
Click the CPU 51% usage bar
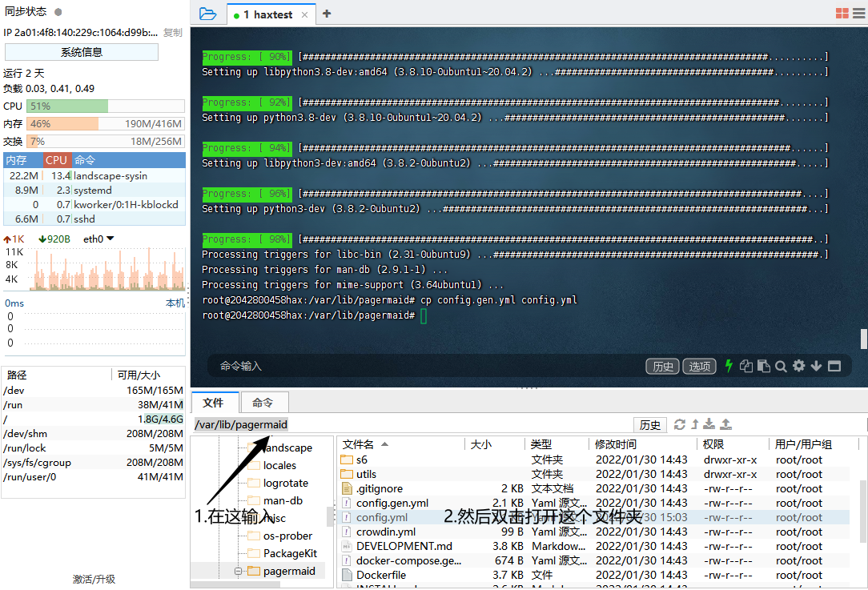[105, 106]
